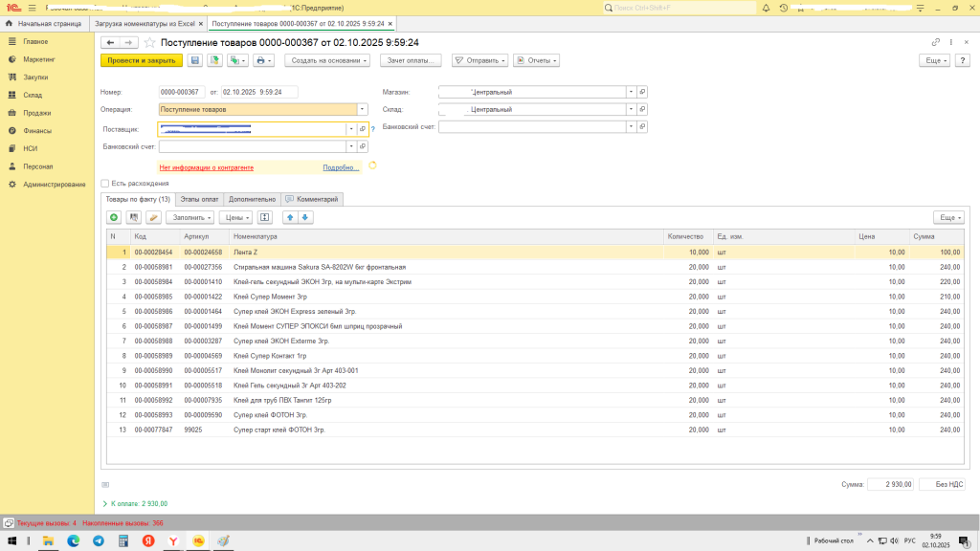Select the row Клей Супер Момент 3гр
This screenshot has width=980, height=551.
[x=535, y=297]
